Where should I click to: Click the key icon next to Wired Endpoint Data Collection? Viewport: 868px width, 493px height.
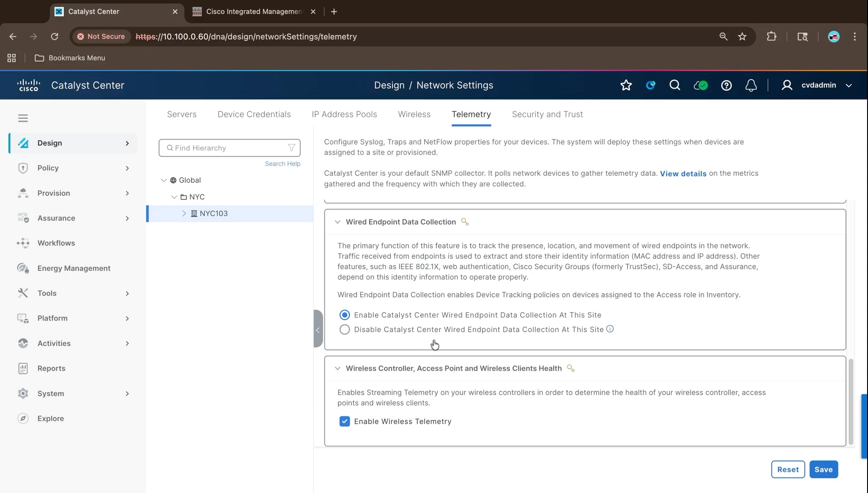465,222
